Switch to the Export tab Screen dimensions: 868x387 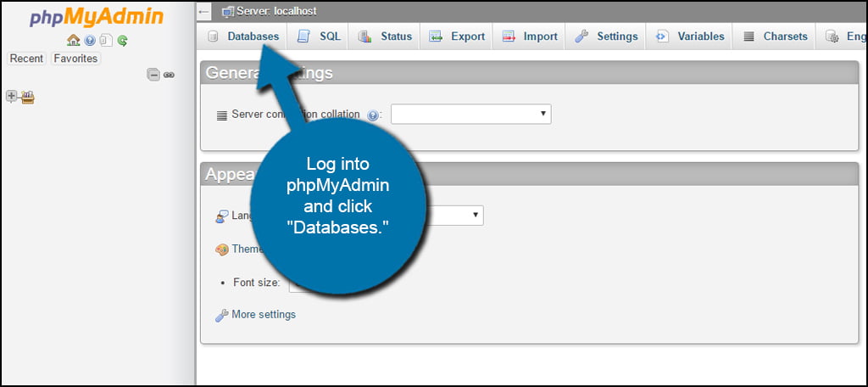click(x=457, y=36)
